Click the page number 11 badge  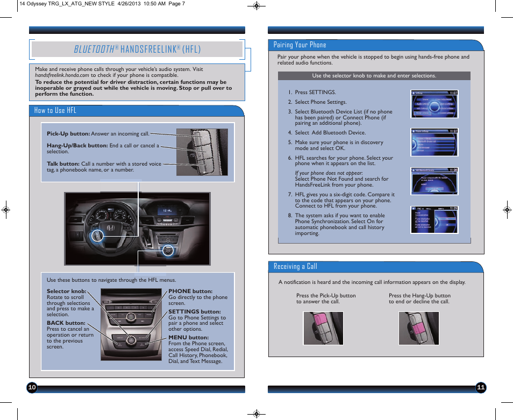[x=481, y=388]
